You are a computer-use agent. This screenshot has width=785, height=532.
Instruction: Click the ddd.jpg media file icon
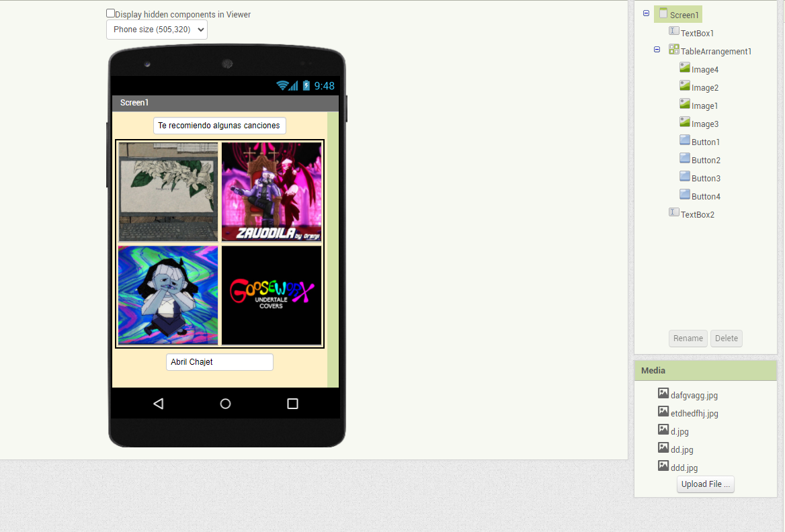point(663,466)
